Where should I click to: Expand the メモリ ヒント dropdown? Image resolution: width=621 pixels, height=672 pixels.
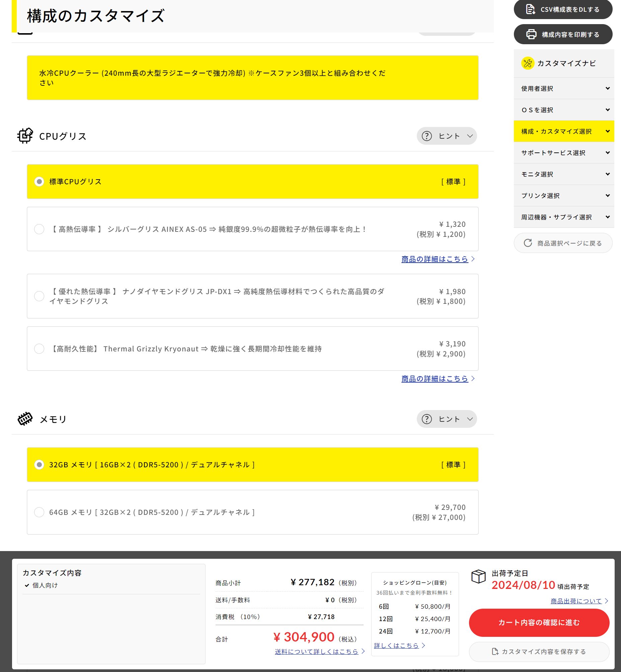click(x=447, y=419)
